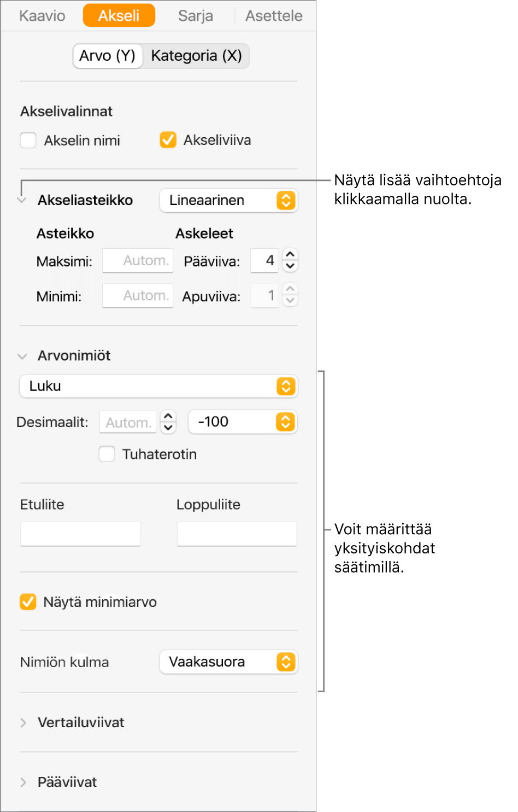Viewport: 518px width, 812px height.
Task: Collapse the Arvonimiöt disclosure arrow
Action: pos(22,357)
